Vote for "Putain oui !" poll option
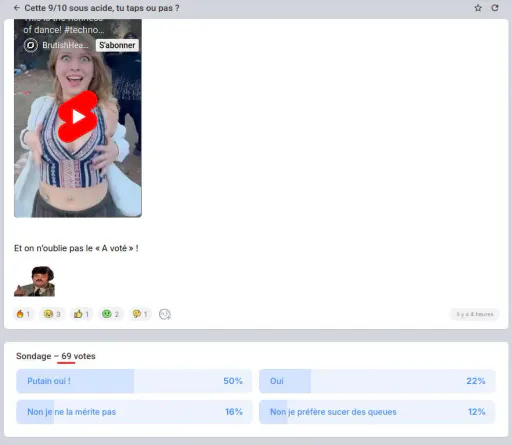512x445 pixels. [134, 381]
